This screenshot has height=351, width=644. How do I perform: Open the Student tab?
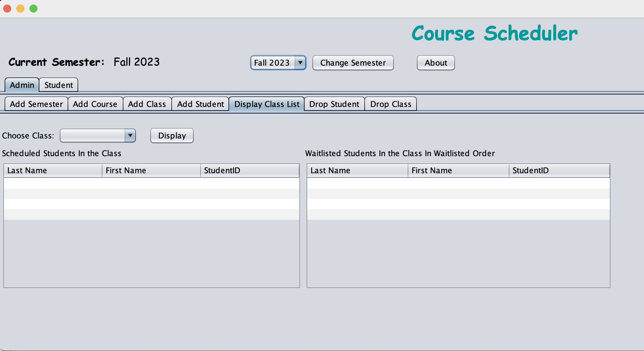pos(58,85)
